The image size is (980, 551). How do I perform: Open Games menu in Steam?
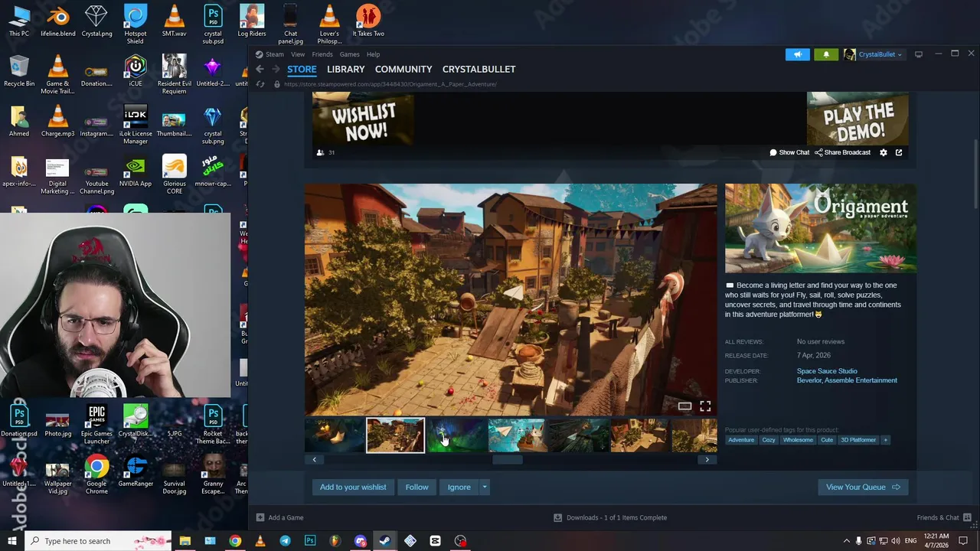349,54
